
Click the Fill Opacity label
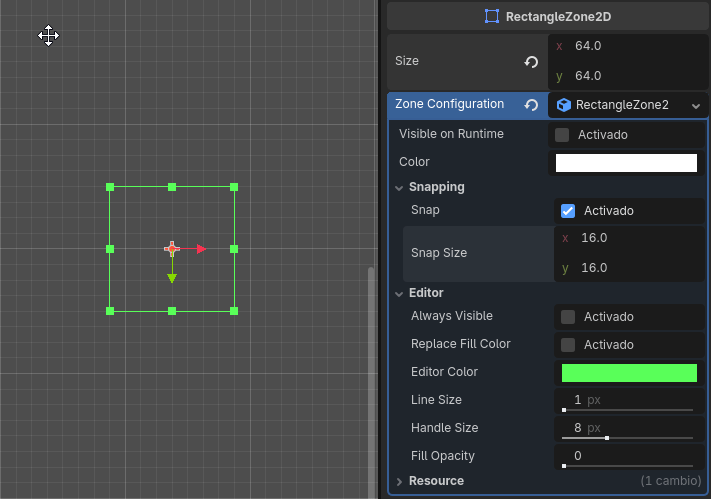(443, 456)
